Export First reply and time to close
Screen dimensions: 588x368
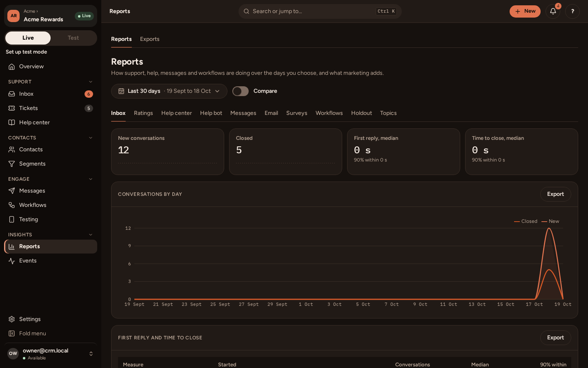pyautogui.click(x=555, y=338)
